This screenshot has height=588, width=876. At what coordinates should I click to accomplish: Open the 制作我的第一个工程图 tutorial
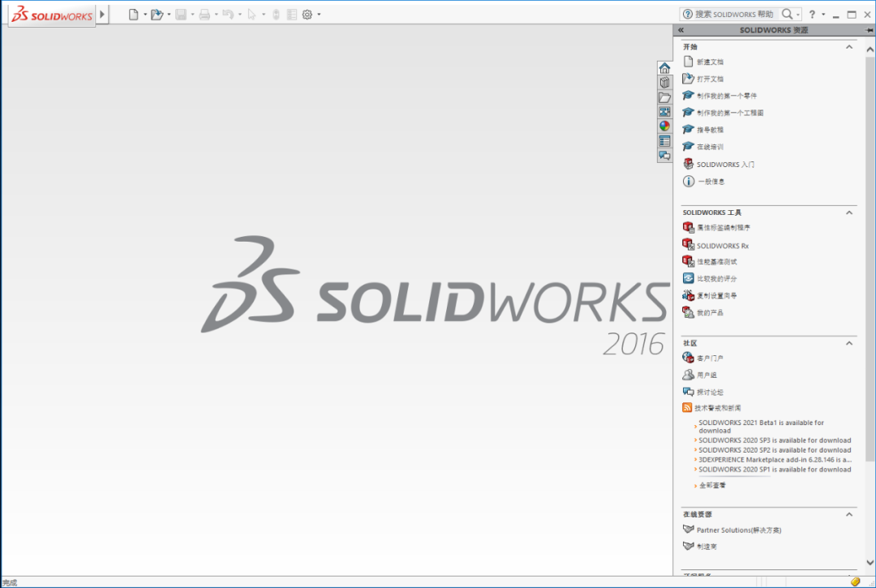point(730,113)
